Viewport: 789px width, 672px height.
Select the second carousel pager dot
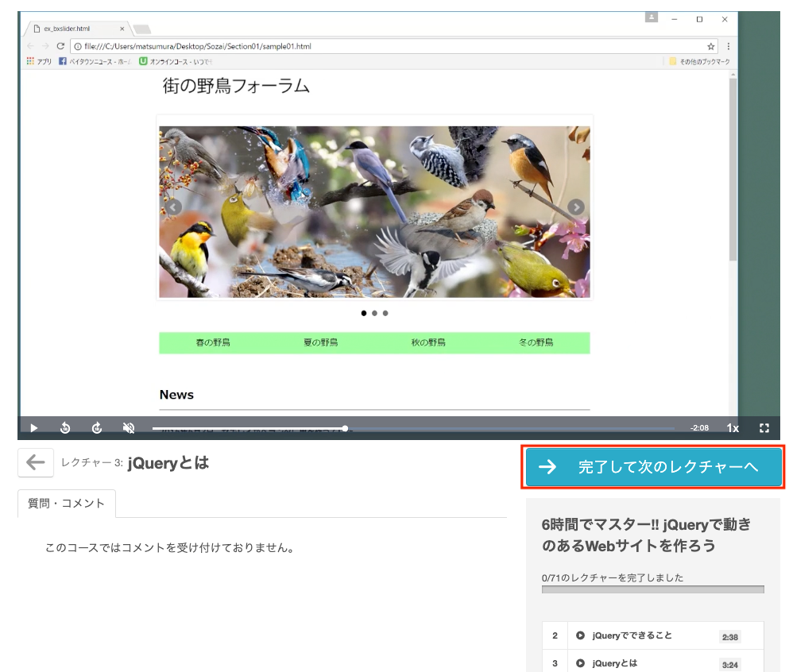(374, 314)
